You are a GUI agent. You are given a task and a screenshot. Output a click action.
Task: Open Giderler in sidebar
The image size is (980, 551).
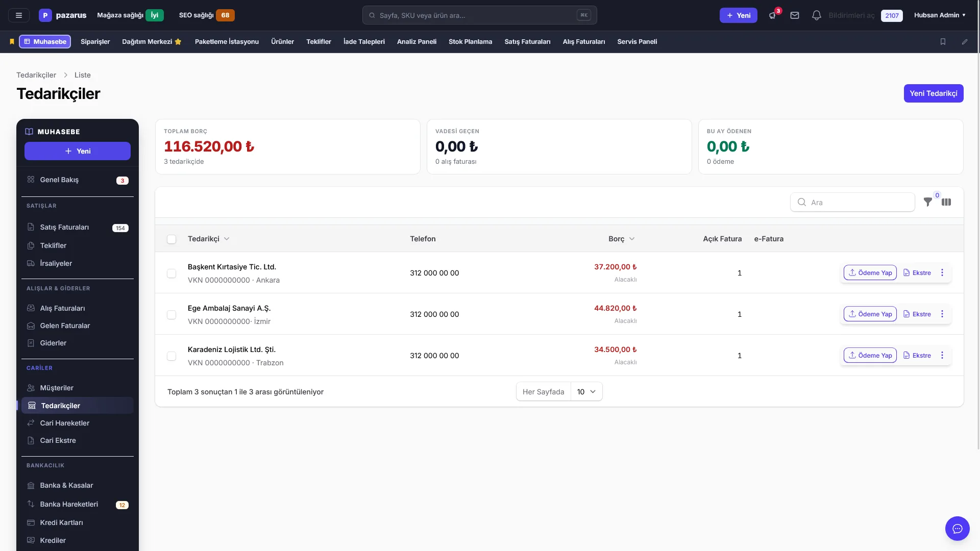click(x=78, y=343)
